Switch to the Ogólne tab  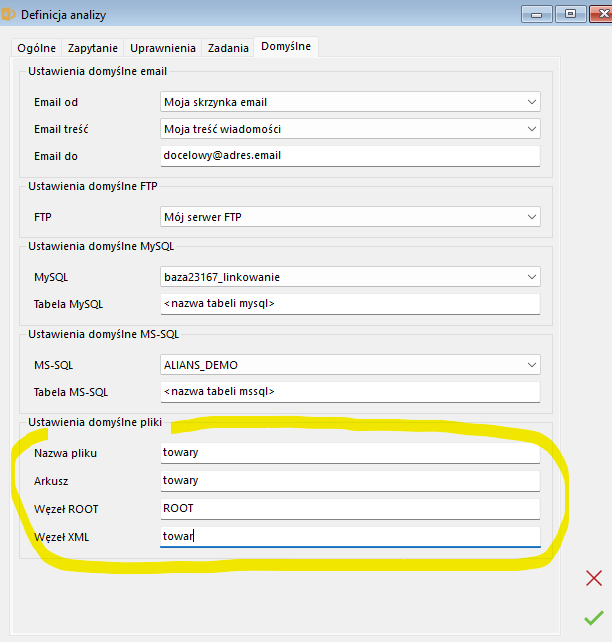(37, 48)
